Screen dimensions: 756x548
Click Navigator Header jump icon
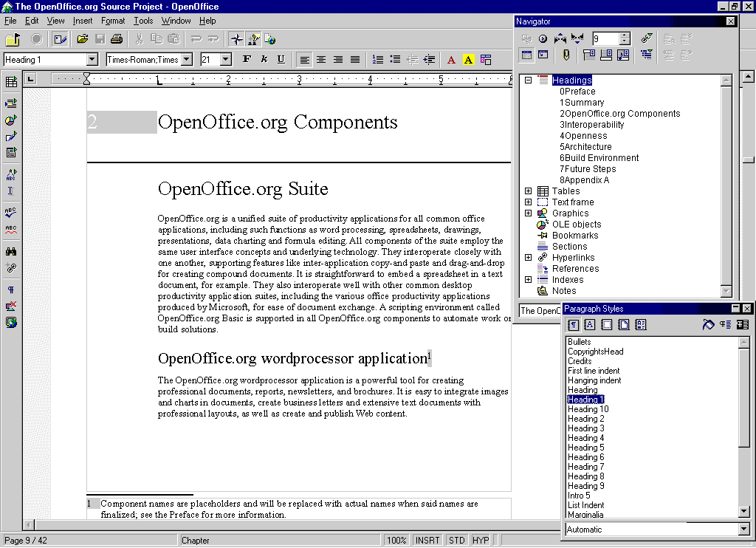pyautogui.click(x=588, y=55)
